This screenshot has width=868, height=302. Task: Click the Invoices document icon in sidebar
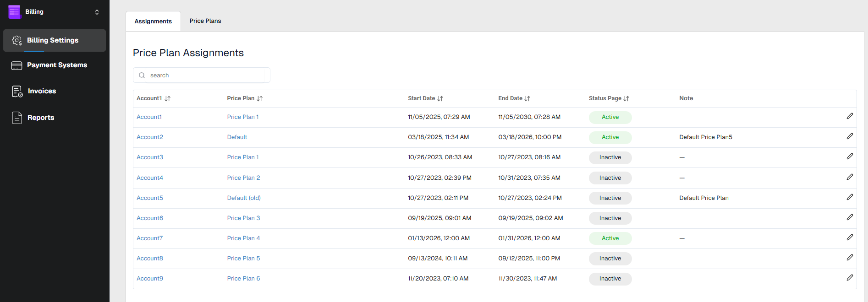[17, 92]
